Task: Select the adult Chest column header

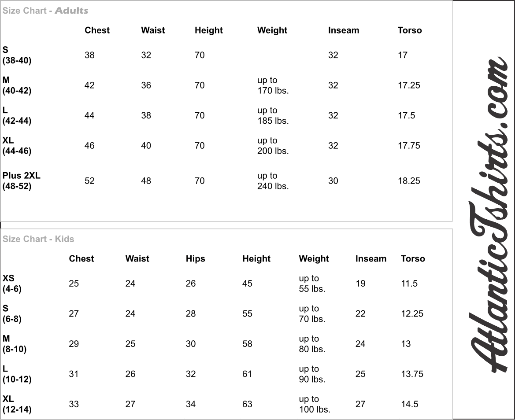Action: tap(97, 30)
